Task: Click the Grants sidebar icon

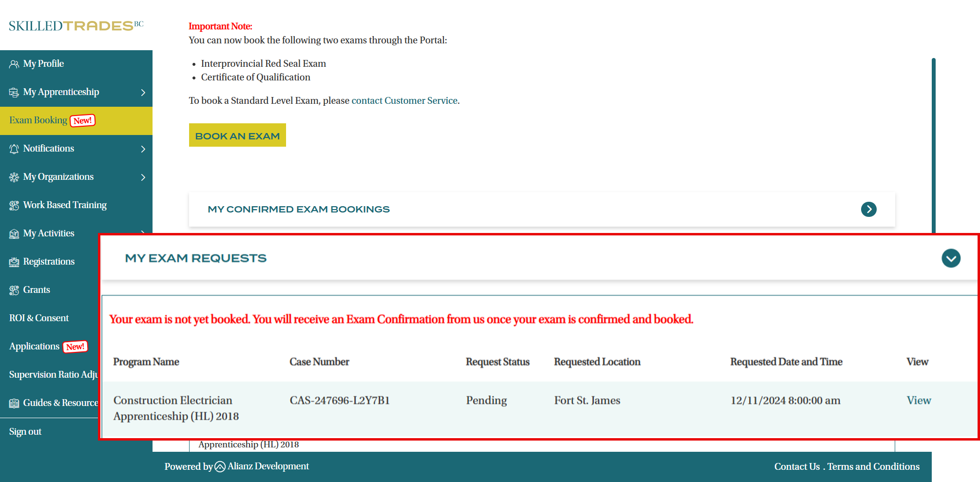Action: pos(14,290)
